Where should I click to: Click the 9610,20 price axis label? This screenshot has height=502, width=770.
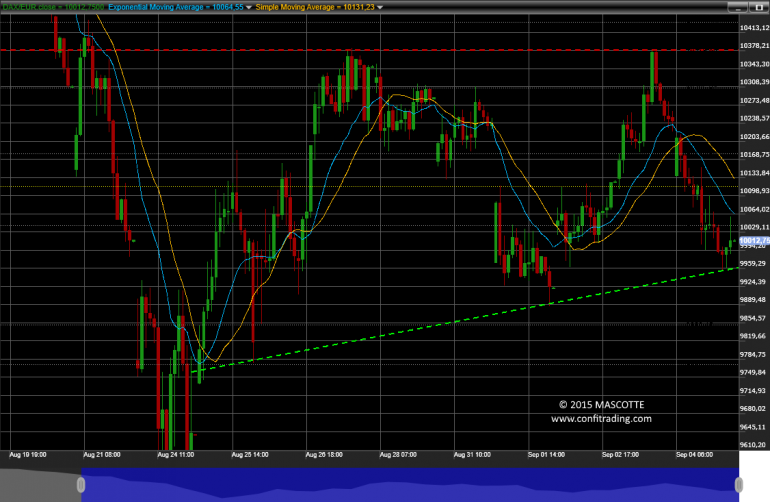[x=752, y=445]
